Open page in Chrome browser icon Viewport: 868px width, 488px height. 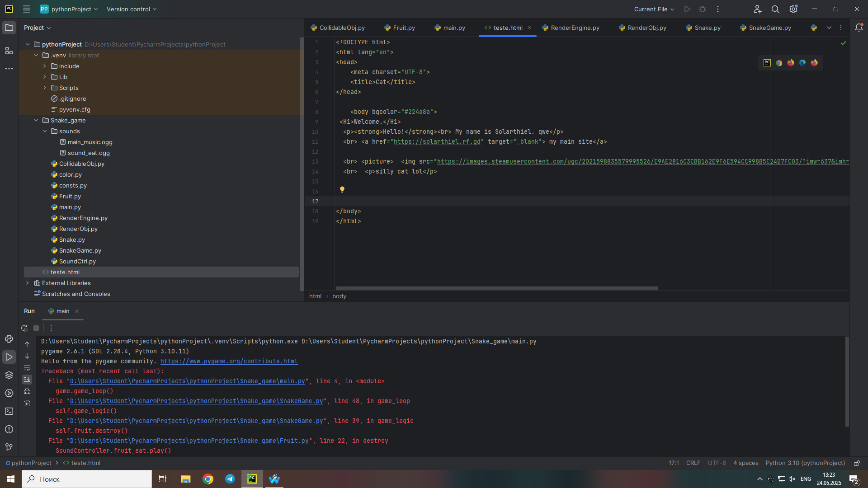[x=779, y=63]
